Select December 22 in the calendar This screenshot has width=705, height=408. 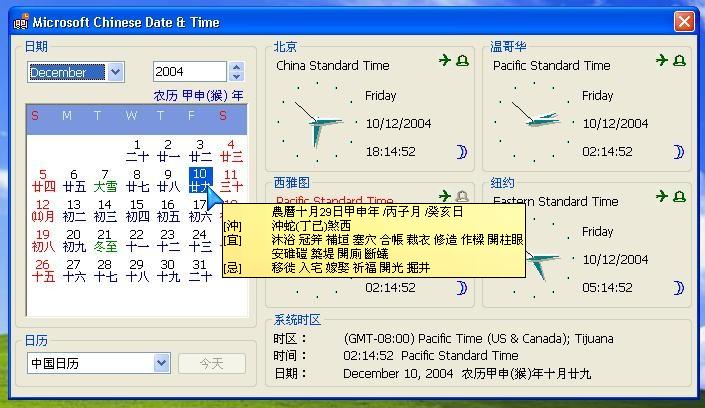[x=137, y=241]
